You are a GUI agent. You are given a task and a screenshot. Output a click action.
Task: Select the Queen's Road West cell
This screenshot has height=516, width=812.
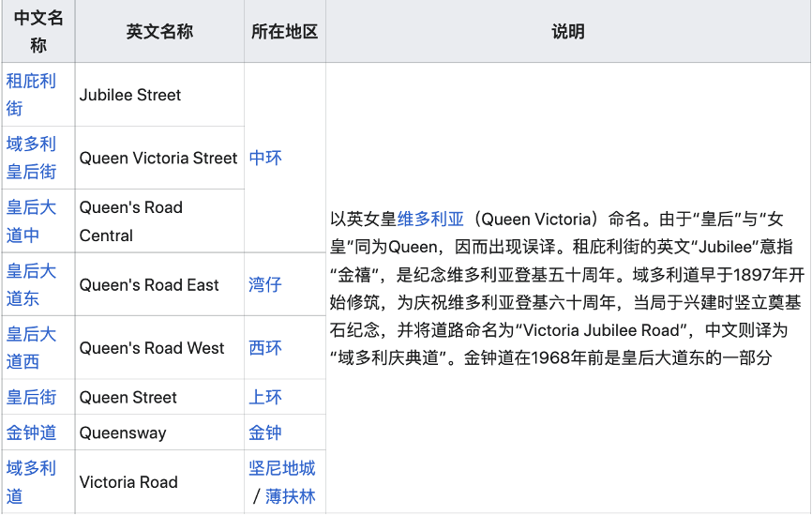(x=159, y=348)
